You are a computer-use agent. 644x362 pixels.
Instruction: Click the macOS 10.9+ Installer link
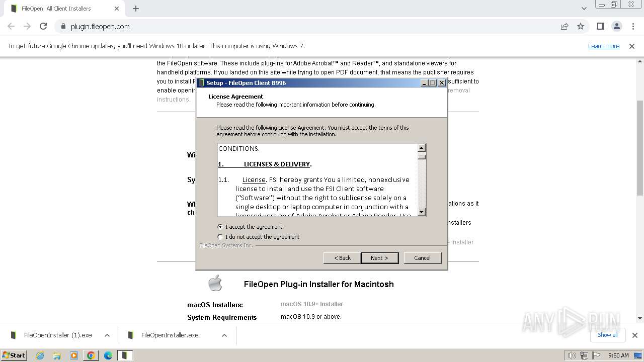311,304
